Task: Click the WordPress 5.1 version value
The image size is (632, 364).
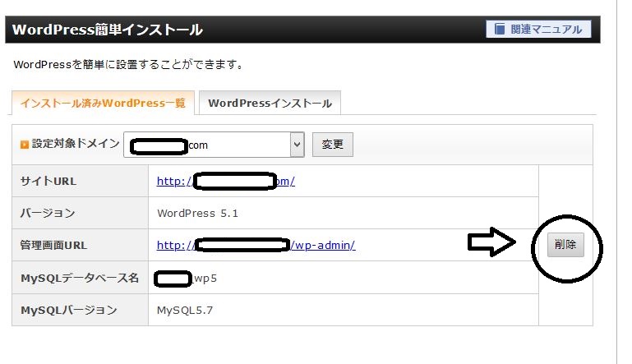Action: click(197, 213)
